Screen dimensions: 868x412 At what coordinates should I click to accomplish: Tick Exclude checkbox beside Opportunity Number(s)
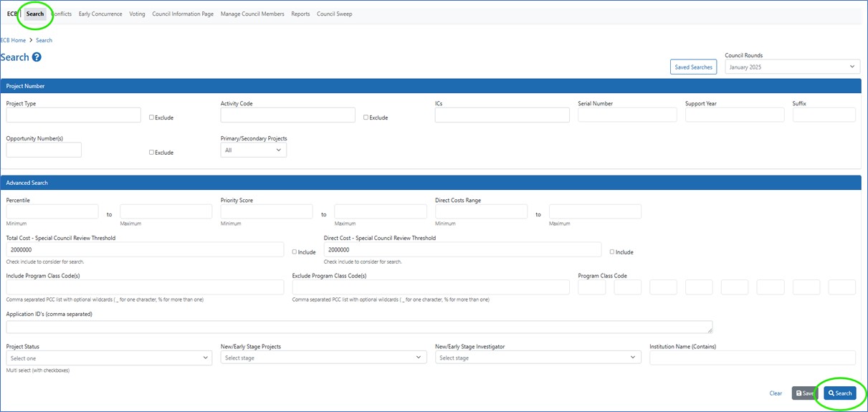point(151,152)
